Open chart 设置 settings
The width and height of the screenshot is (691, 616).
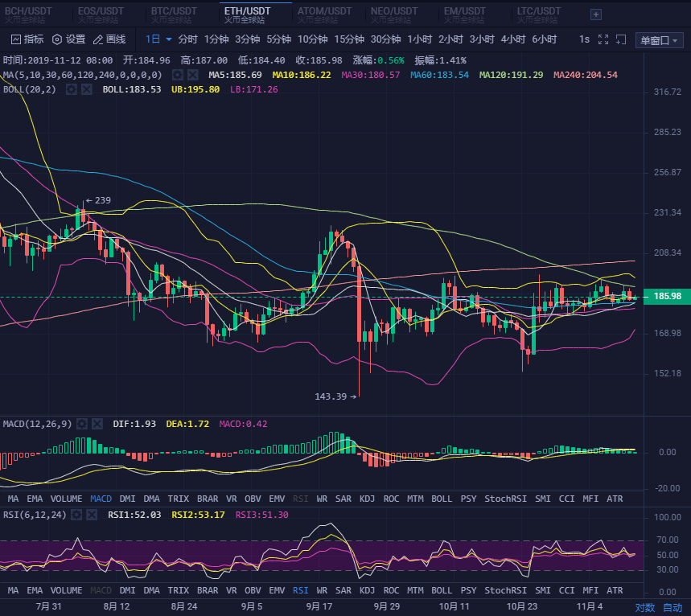pyautogui.click(x=68, y=39)
